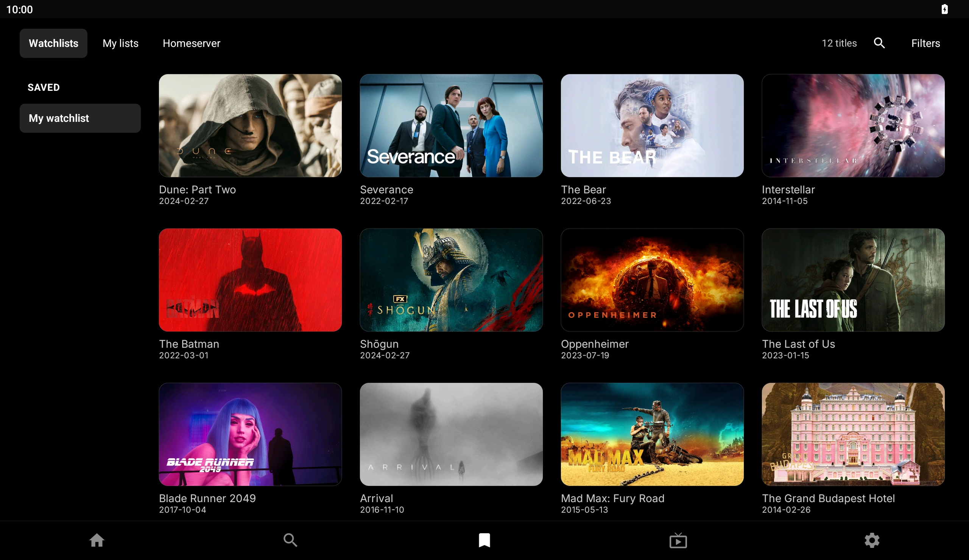Click 'The Grand Budapest Hotel' title text
969x560 pixels.
pos(828,498)
